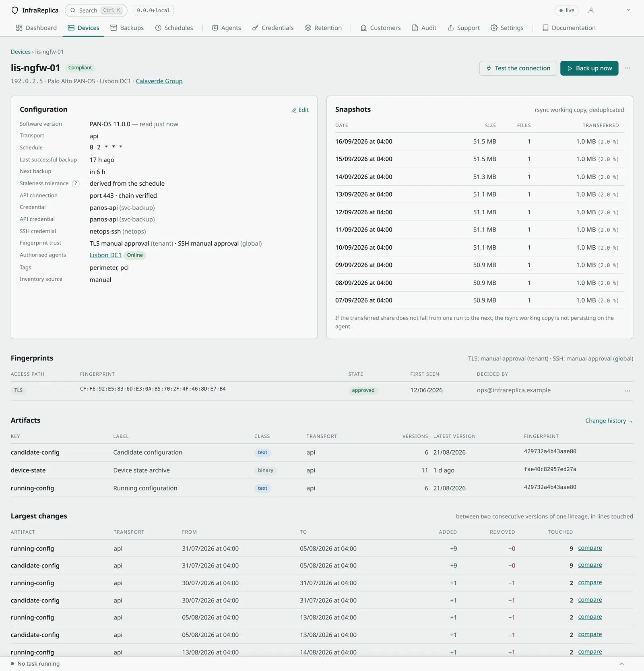The height and width of the screenshot is (671, 644).
Task: Click the Devices breadcrumb link
Action: coord(21,52)
